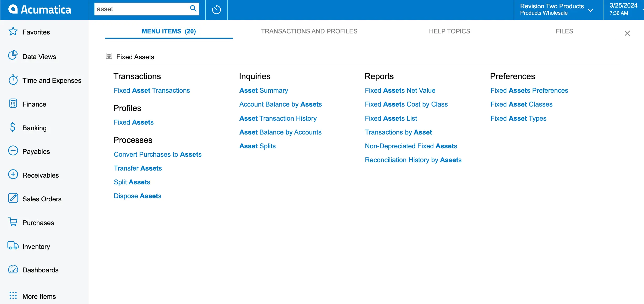The image size is (644, 304).
Task: Click the Sales Orders pencil icon
Action: pyautogui.click(x=13, y=198)
